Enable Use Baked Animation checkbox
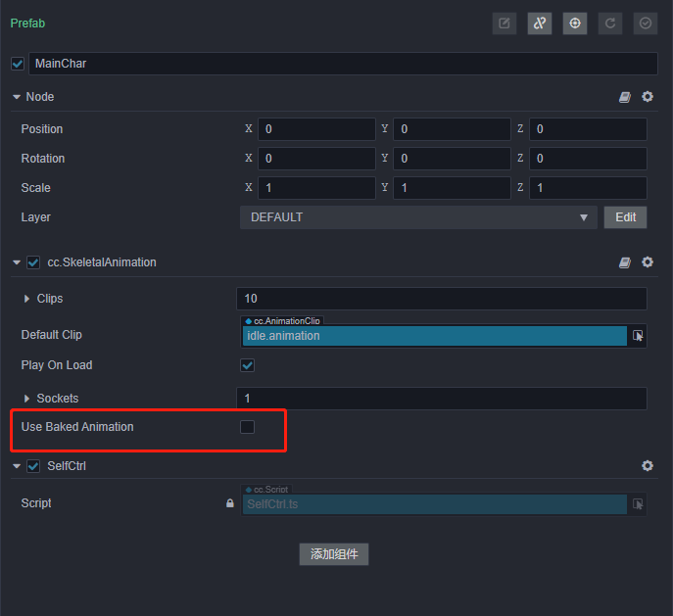 pos(247,427)
